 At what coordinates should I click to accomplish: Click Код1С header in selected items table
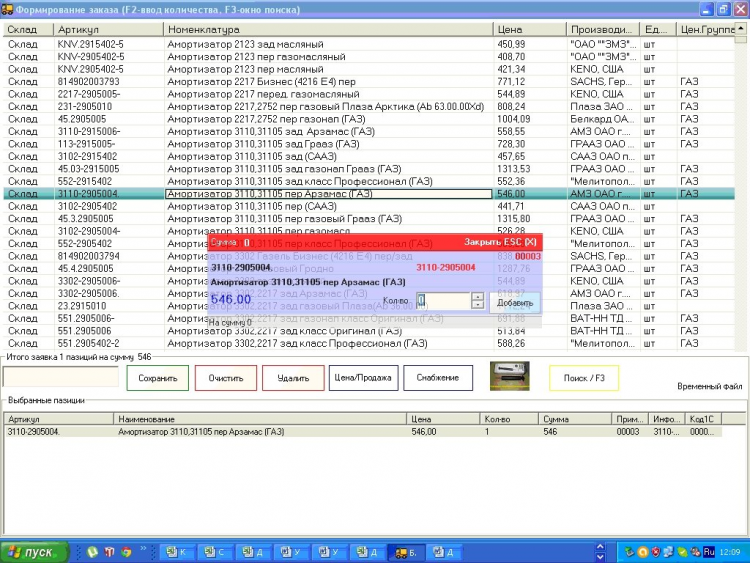[x=703, y=419]
